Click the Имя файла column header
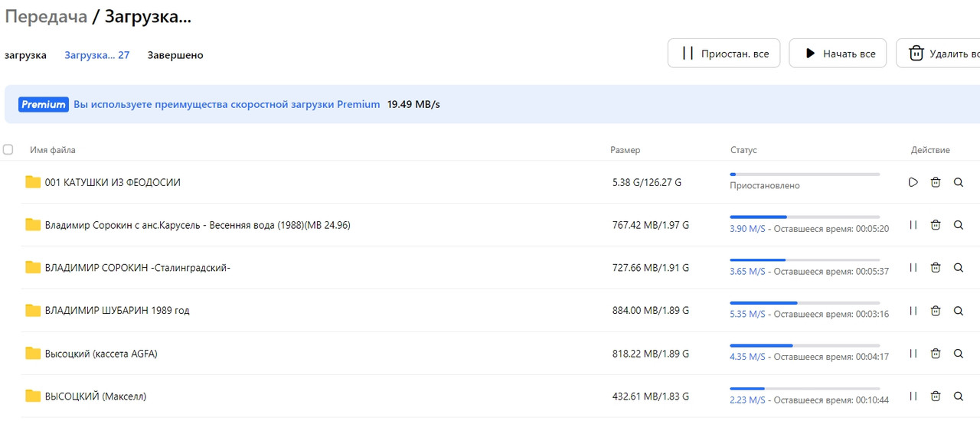Image resolution: width=980 pixels, height=421 pixels. click(x=53, y=150)
